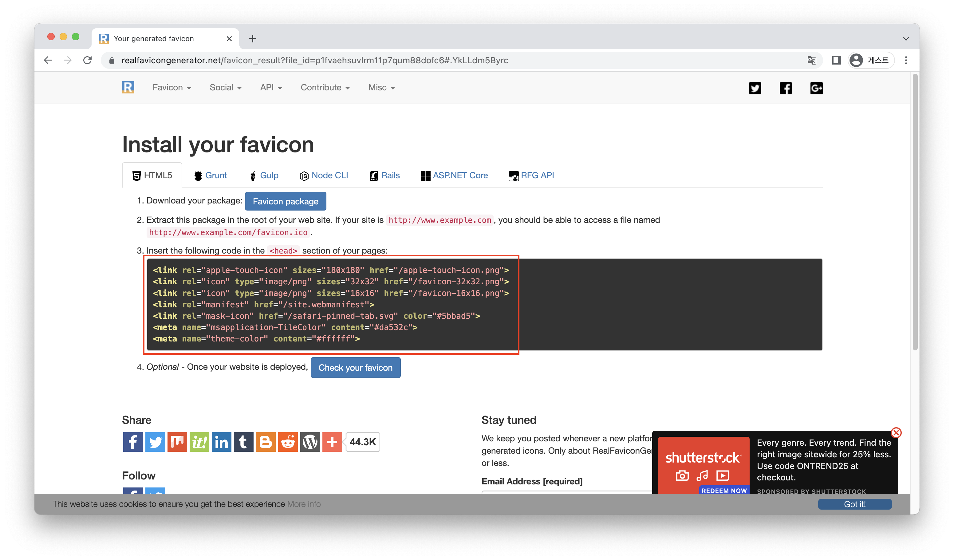Open a new browser tab

pos(253,39)
